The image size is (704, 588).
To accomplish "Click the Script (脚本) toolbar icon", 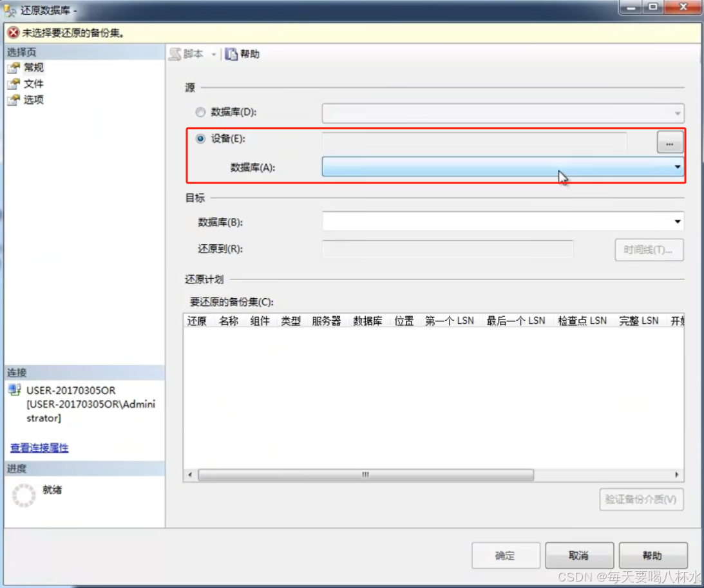I will tap(175, 54).
